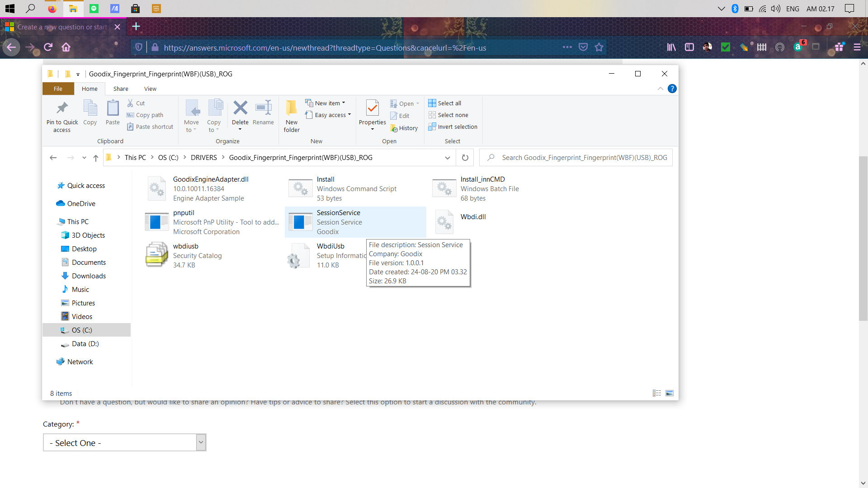Viewport: 868px width, 488px height.
Task: Click the Pin to Quick access icon
Action: coord(62,108)
